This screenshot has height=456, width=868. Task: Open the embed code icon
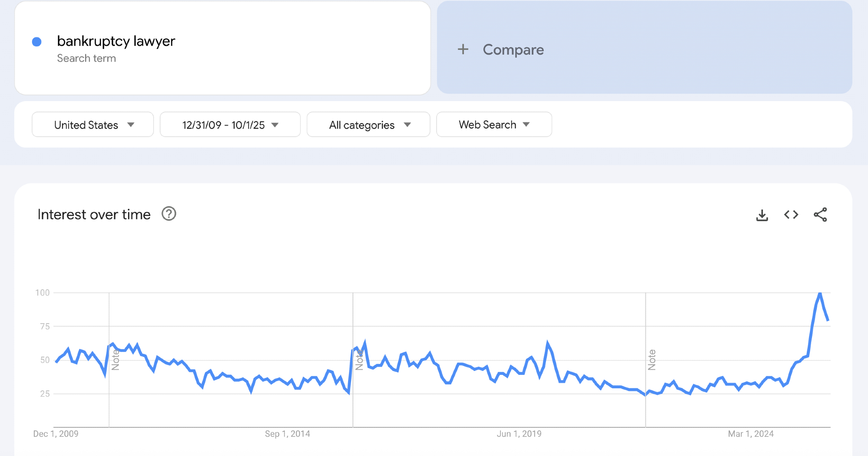(x=791, y=215)
